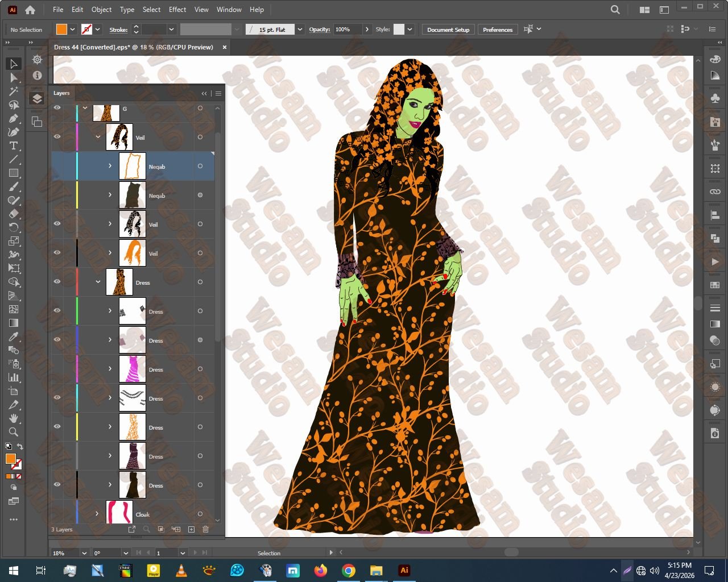Expand Dress sublayer with pink striped thumbnail
This screenshot has width=728, height=582.
110,369
